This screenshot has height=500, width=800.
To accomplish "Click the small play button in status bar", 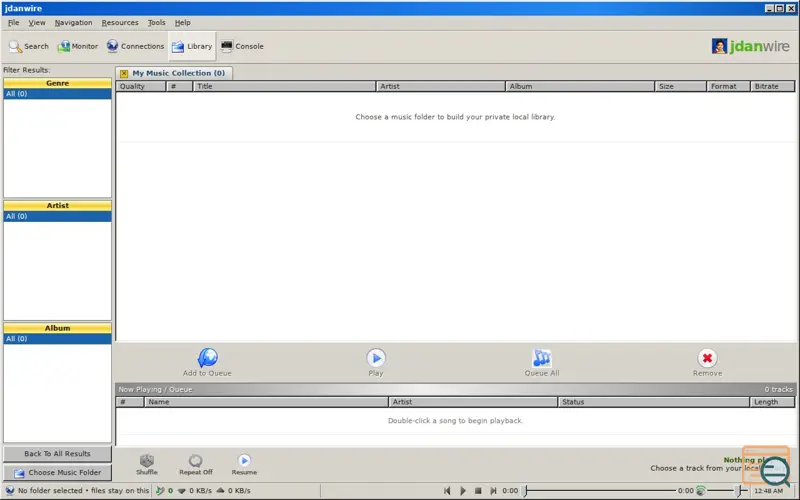I will click(x=463, y=491).
